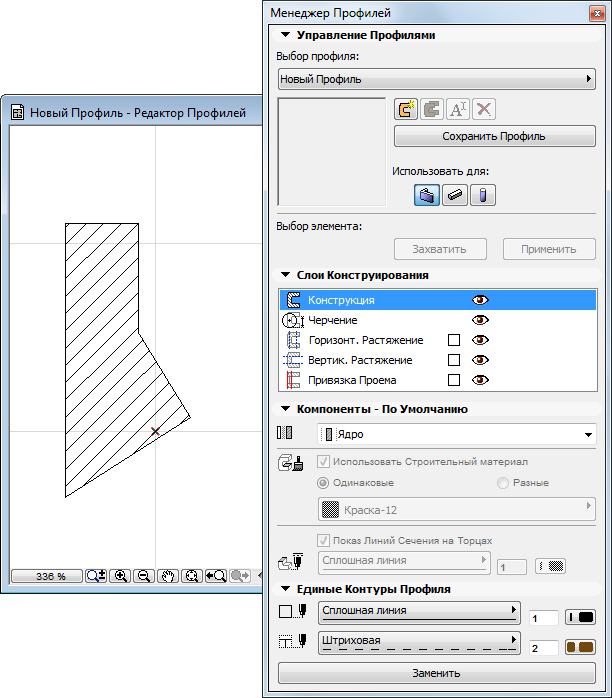This screenshot has width=612, height=698.
Task: Click the zoom in magnifier icon
Action: click(x=121, y=576)
